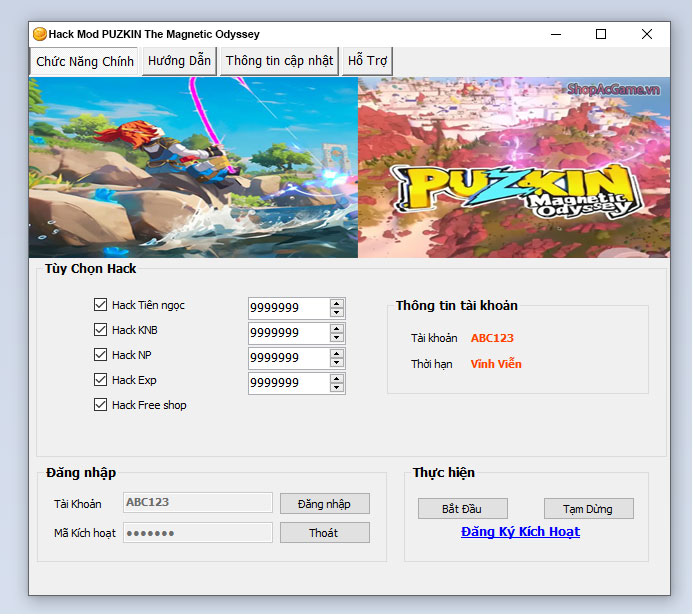Image resolution: width=693 pixels, height=616 pixels.
Task: Start the hack with Bắt Đầu button
Action: pos(463,509)
